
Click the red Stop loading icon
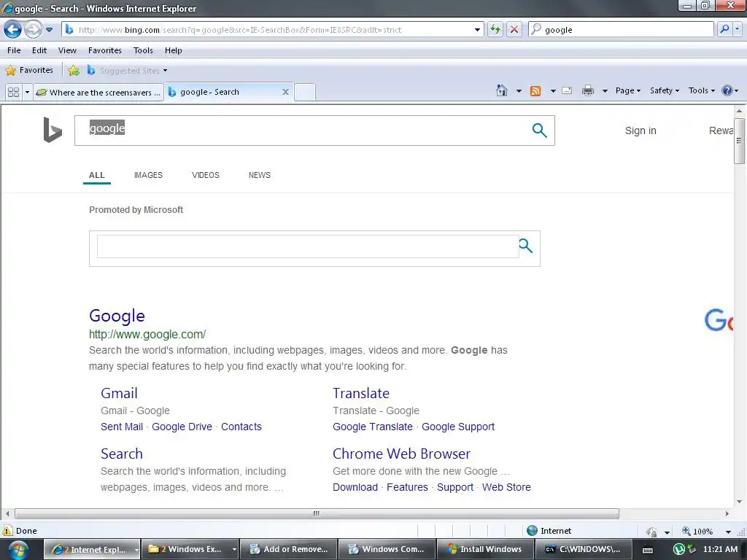(514, 29)
